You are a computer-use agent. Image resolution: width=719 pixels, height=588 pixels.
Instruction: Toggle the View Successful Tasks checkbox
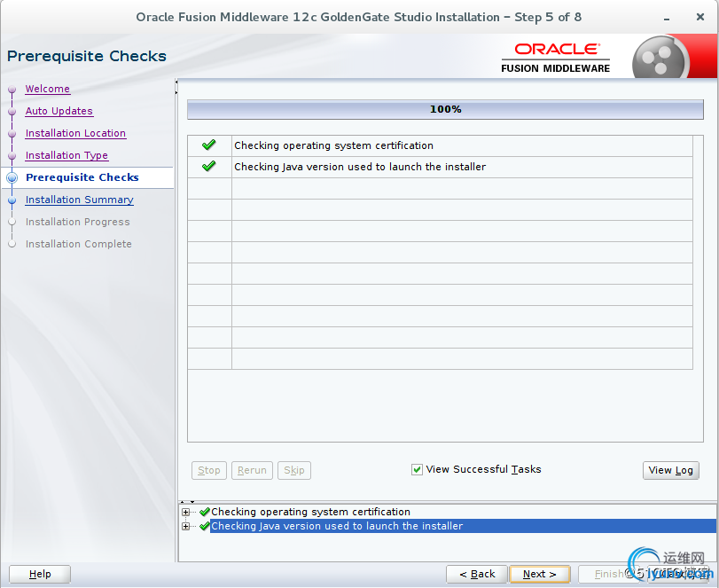(417, 470)
